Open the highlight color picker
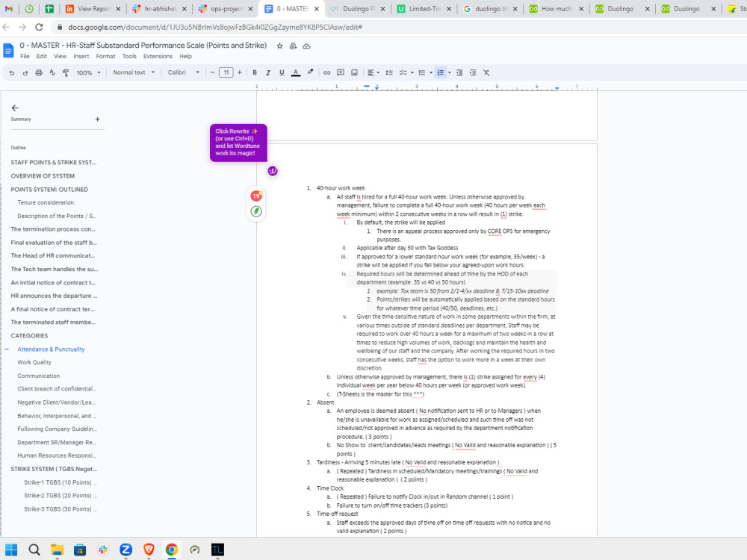This screenshot has width=747, height=560. [310, 72]
